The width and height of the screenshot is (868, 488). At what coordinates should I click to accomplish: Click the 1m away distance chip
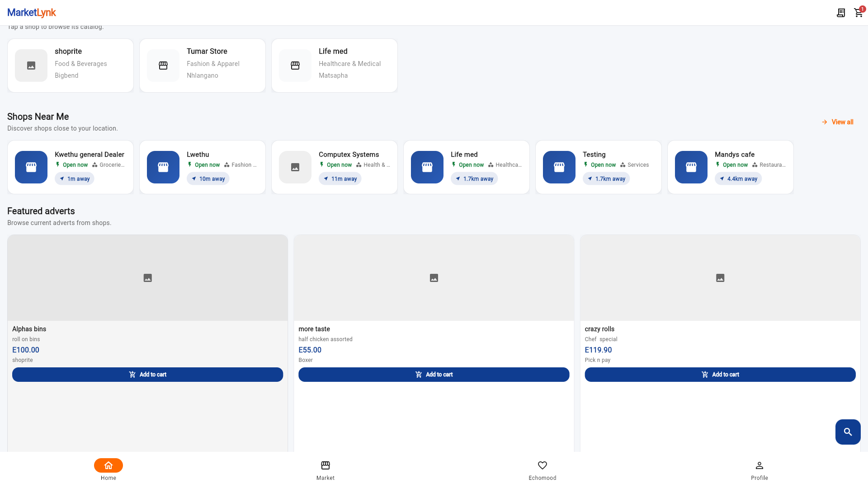pyautogui.click(x=75, y=179)
